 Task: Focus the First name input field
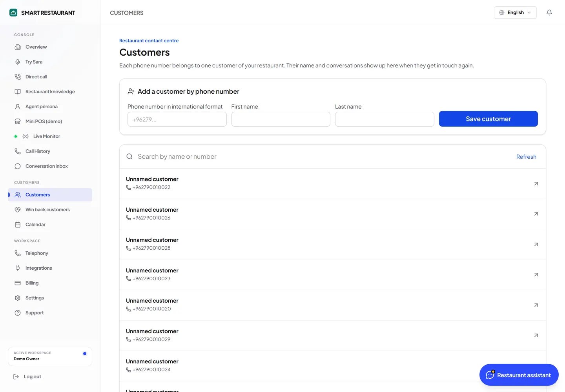(281, 119)
